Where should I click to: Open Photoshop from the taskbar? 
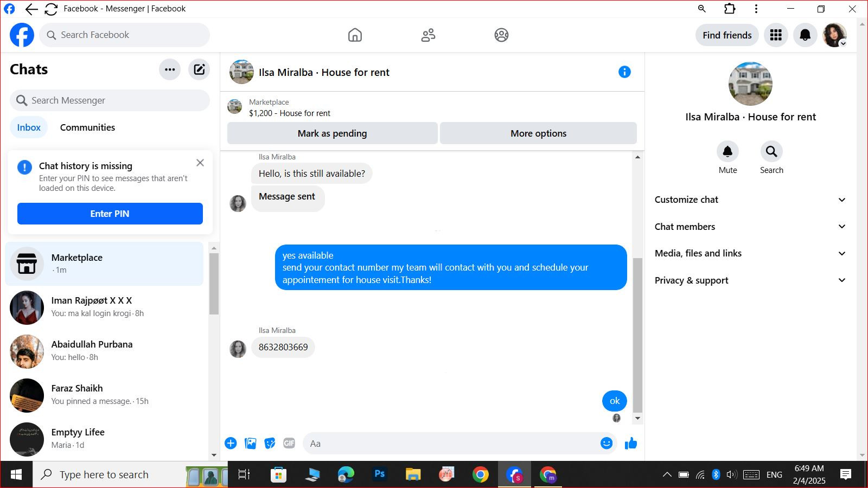[x=379, y=474]
